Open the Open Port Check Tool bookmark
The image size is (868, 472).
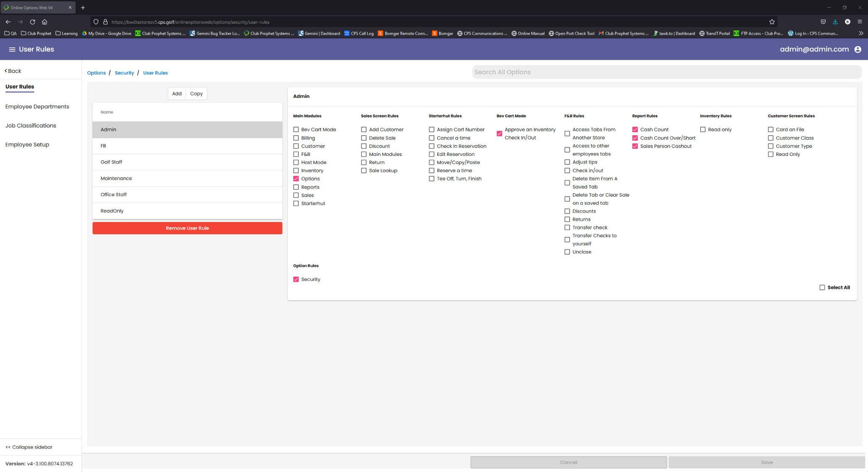point(572,33)
